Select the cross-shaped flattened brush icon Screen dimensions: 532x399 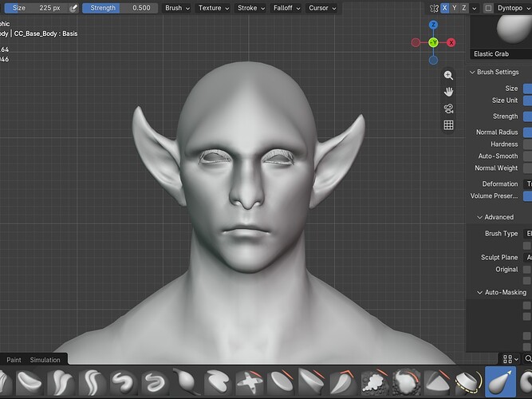(249, 382)
